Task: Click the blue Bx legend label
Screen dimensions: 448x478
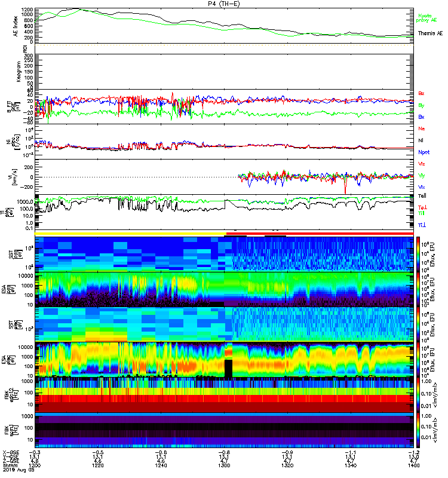Action: pos(421,117)
